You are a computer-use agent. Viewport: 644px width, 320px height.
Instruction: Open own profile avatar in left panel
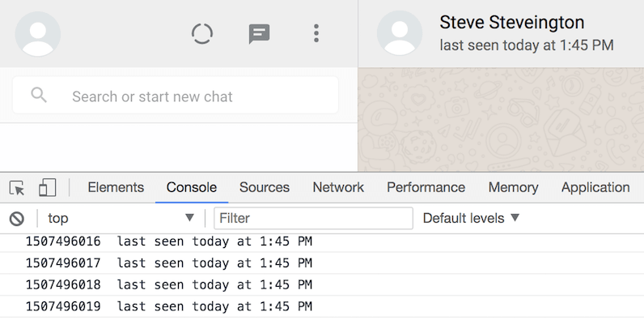pyautogui.click(x=38, y=34)
